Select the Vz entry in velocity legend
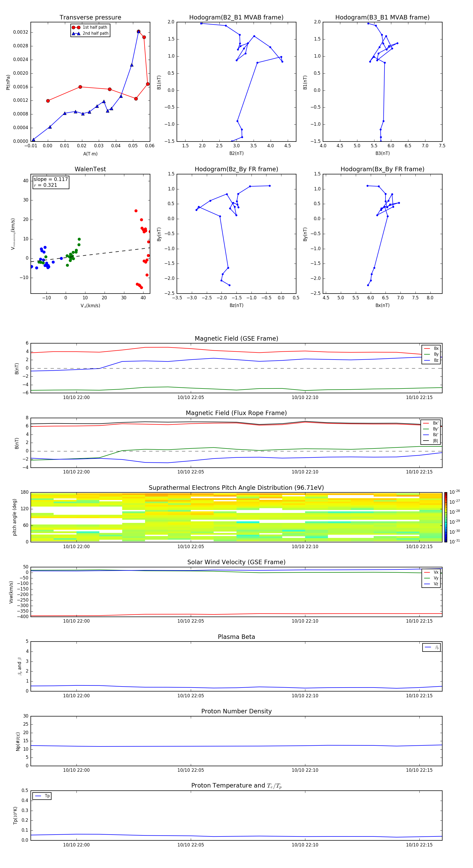 431,584
